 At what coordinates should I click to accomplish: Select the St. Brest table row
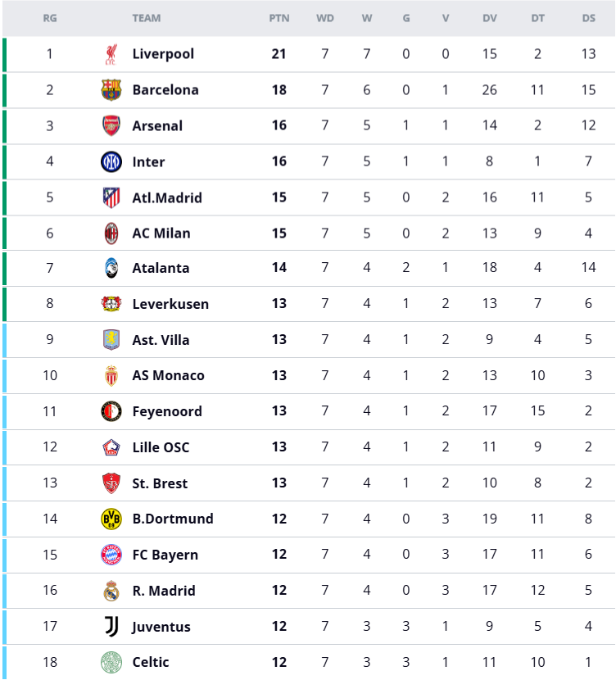(328, 483)
